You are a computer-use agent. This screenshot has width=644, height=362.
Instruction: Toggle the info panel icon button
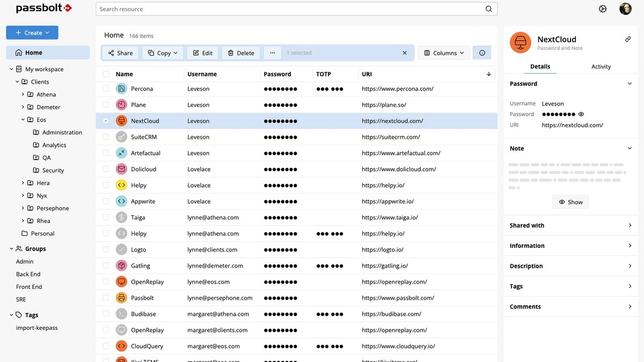482,53
